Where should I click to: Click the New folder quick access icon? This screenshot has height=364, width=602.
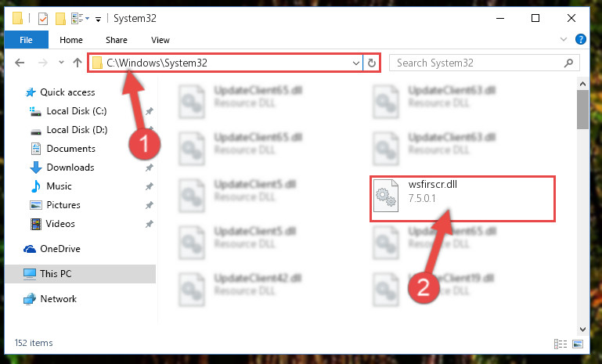pos(60,19)
